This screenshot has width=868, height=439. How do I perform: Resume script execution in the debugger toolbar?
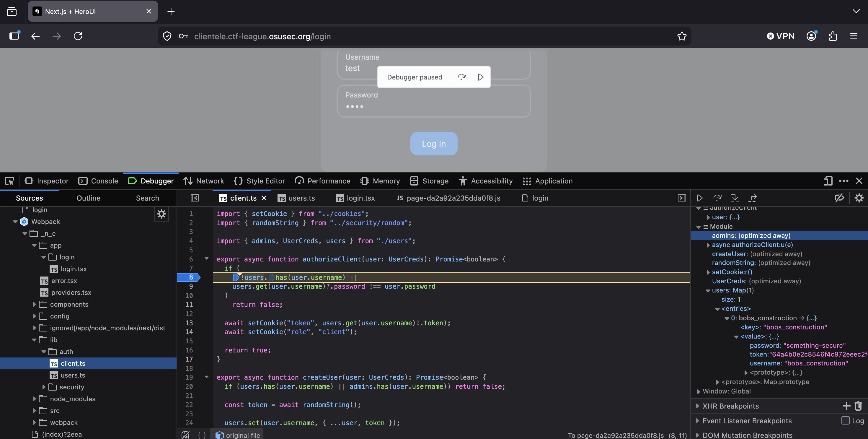pos(700,198)
